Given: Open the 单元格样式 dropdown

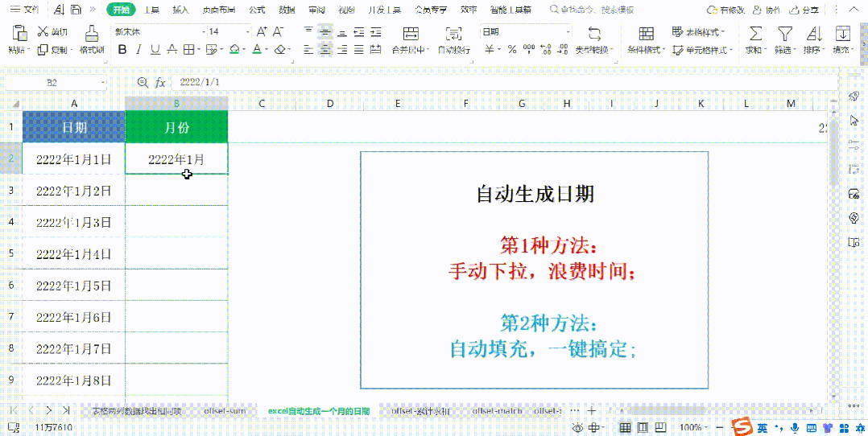Looking at the screenshot, I should click(702, 50).
